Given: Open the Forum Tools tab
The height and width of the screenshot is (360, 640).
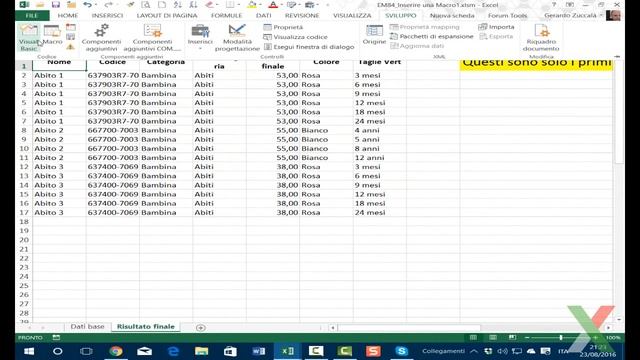Looking at the screenshot, I should point(507,16).
